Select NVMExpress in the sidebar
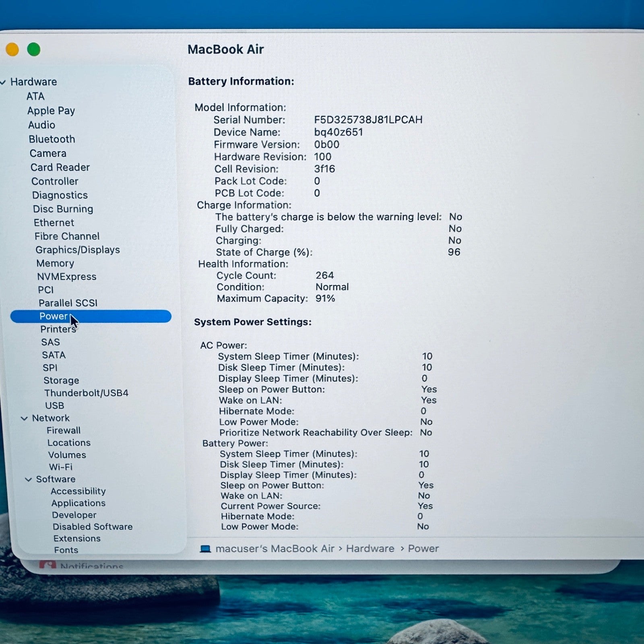Screen dimensions: 644x644 (67, 277)
